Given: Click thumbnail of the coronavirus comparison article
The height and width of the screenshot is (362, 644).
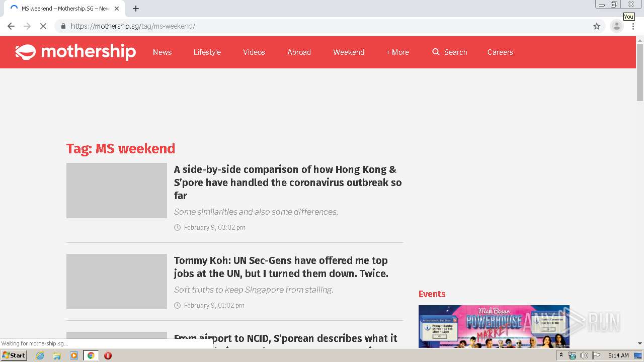Looking at the screenshot, I should pyautogui.click(x=117, y=191).
